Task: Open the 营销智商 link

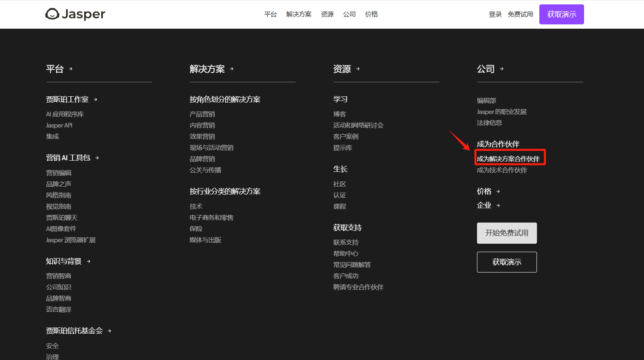Action: [59, 276]
